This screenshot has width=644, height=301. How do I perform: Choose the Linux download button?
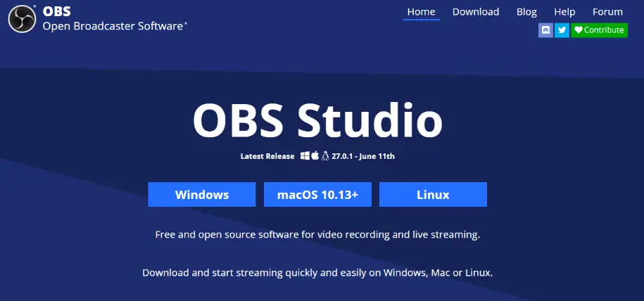point(433,194)
